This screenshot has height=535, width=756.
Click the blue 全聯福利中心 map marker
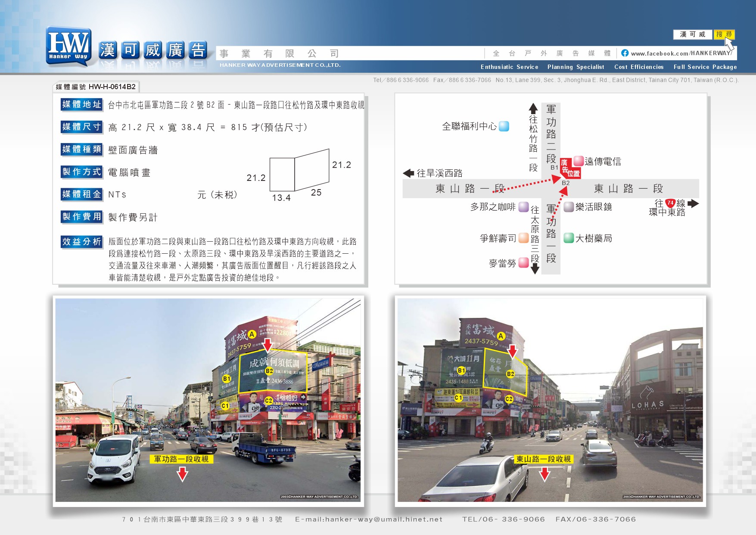[504, 126]
